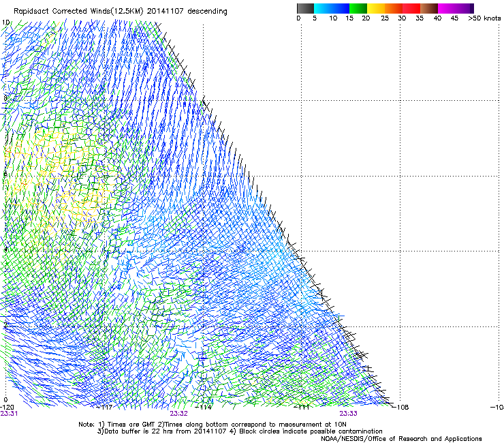Click the '30' label under the color scale
Viewport: 504px width, 443px height.
tap(402, 18)
